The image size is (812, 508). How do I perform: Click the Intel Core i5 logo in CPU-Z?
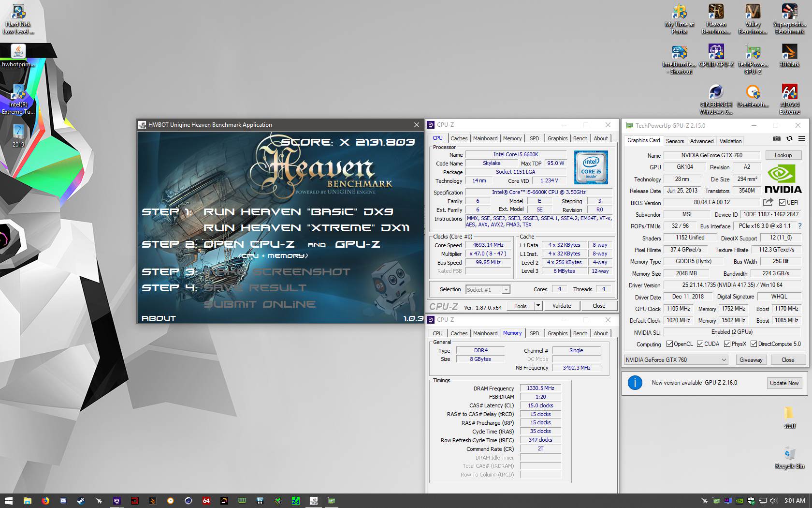pos(591,167)
